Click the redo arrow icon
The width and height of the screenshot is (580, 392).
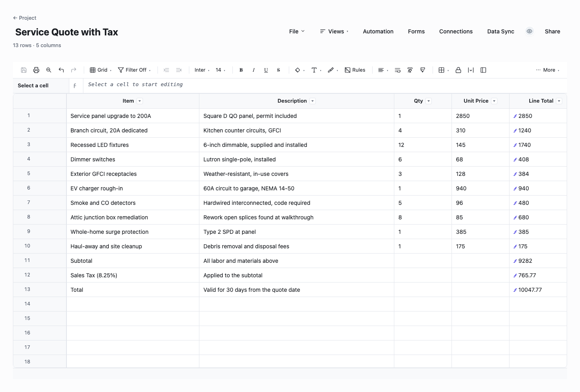coord(74,70)
